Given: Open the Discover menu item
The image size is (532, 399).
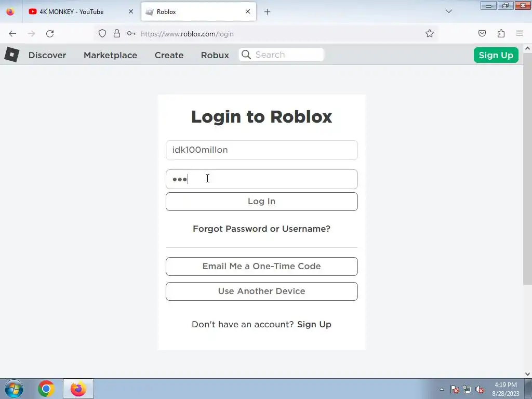Looking at the screenshot, I should point(47,55).
